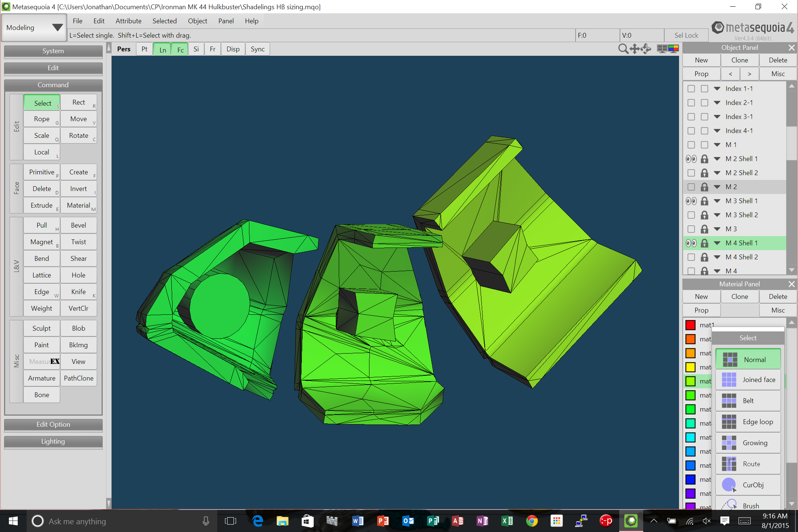Collapse the Index 1-1 object arrow

click(x=717, y=89)
